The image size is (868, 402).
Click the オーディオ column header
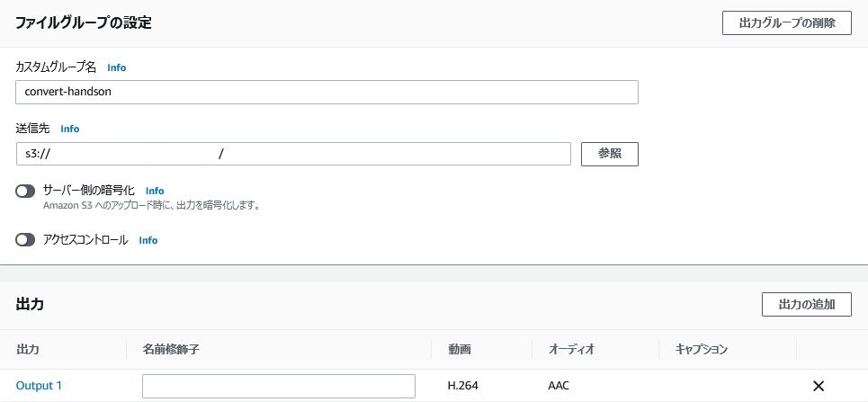(571, 350)
